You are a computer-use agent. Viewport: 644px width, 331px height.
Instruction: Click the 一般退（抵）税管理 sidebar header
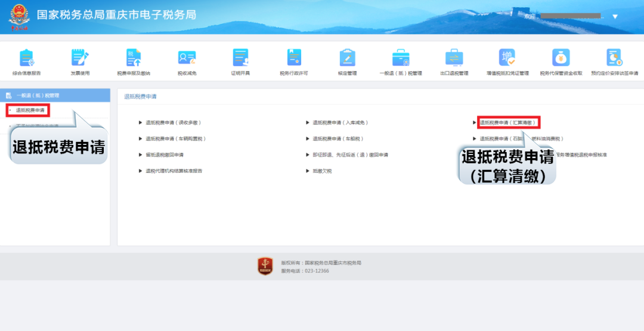tap(55, 95)
